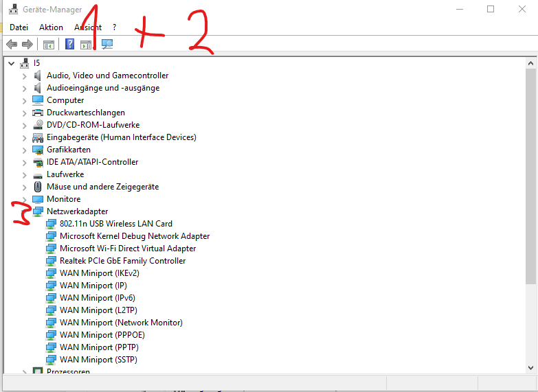
Task: Collapse the root I5 computer node
Action: (x=11, y=63)
